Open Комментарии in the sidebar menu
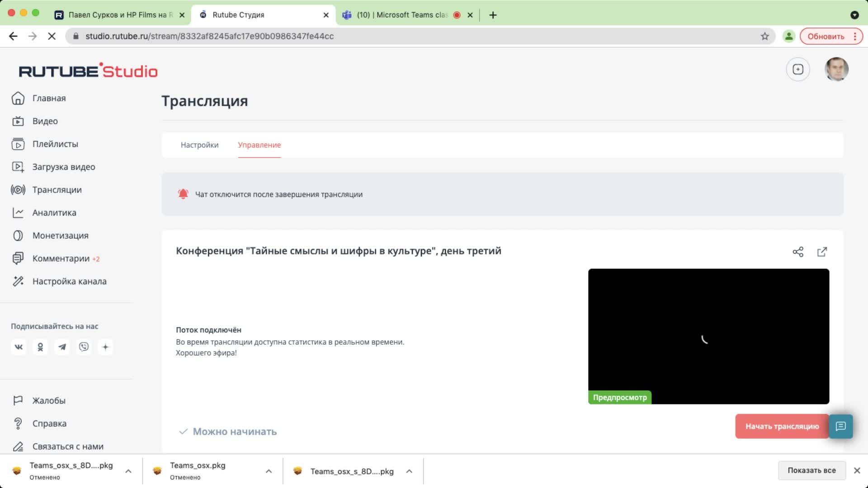Screen dimensions: 868x488 coord(61,258)
